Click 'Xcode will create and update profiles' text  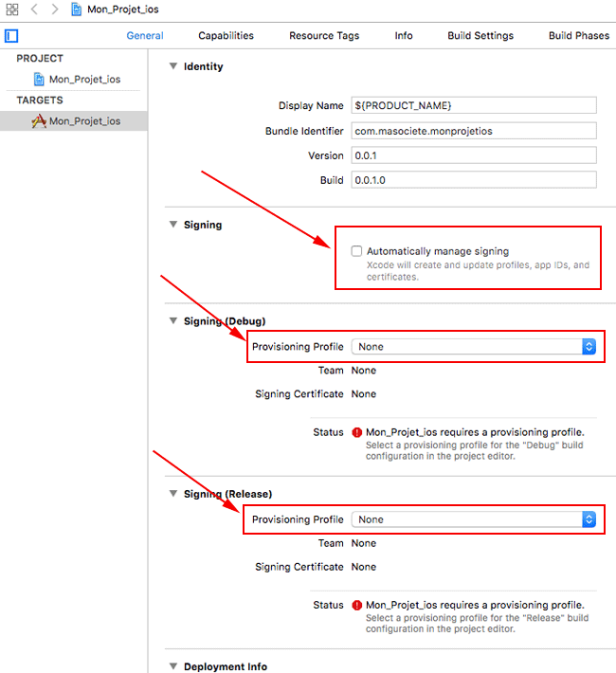pos(478,271)
